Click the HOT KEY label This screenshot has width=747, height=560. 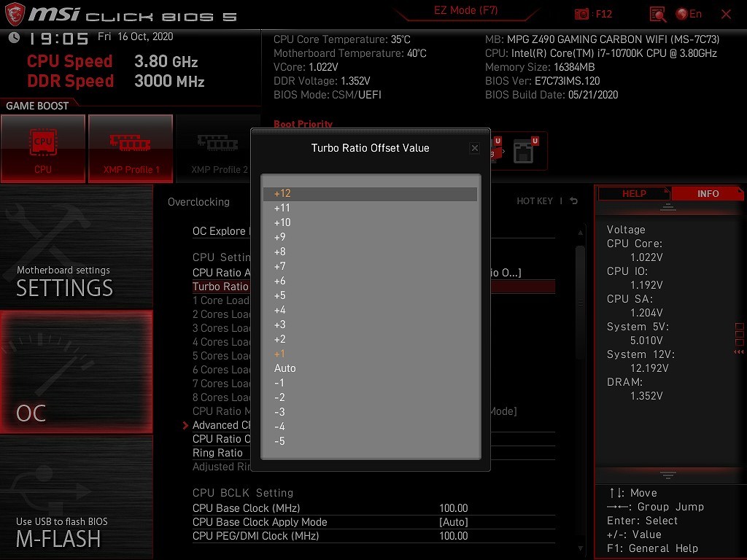(535, 201)
